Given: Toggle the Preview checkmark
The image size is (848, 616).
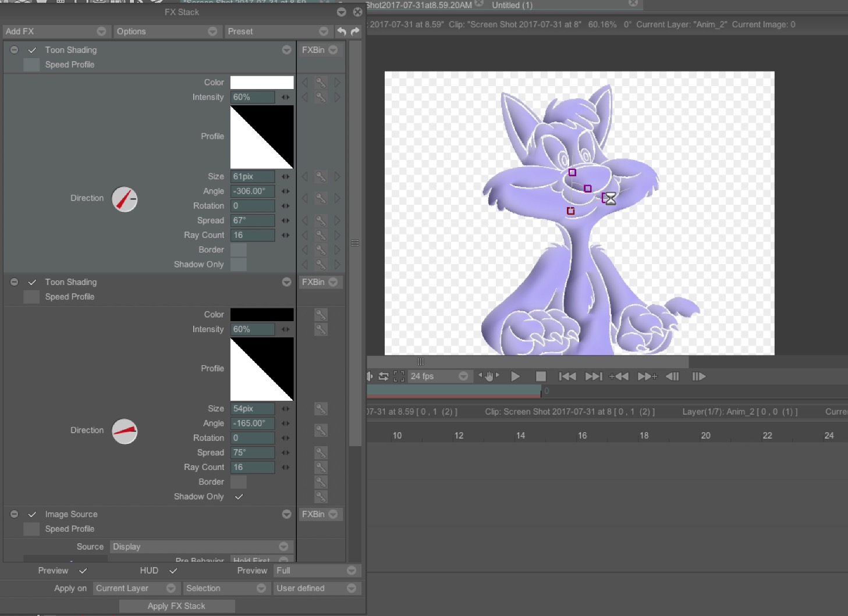Looking at the screenshot, I should click(83, 571).
